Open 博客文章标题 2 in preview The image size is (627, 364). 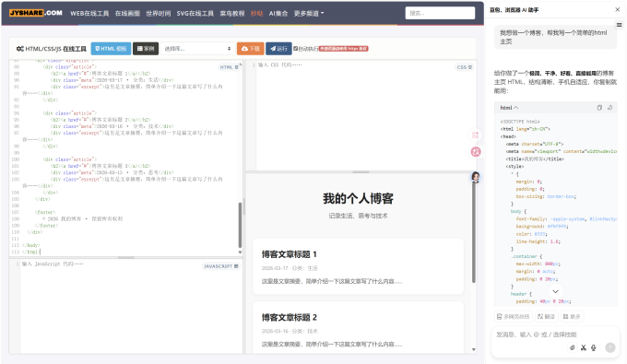pos(290,317)
